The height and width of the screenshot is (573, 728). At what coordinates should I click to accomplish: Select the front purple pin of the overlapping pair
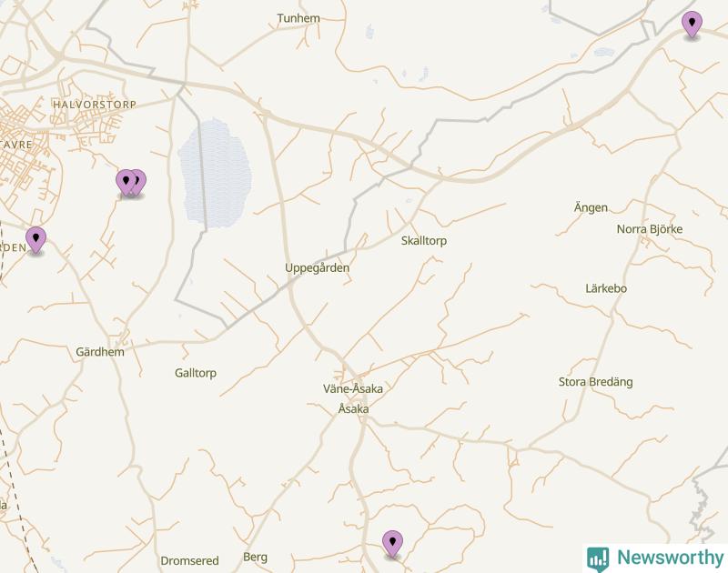pos(126,182)
